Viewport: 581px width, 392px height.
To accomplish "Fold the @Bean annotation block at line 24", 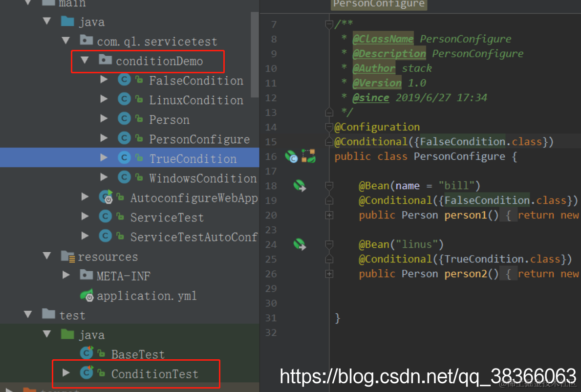I will coord(329,244).
